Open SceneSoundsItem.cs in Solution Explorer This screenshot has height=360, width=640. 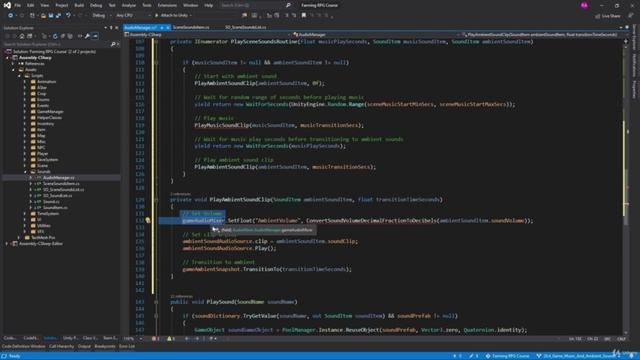61,184
